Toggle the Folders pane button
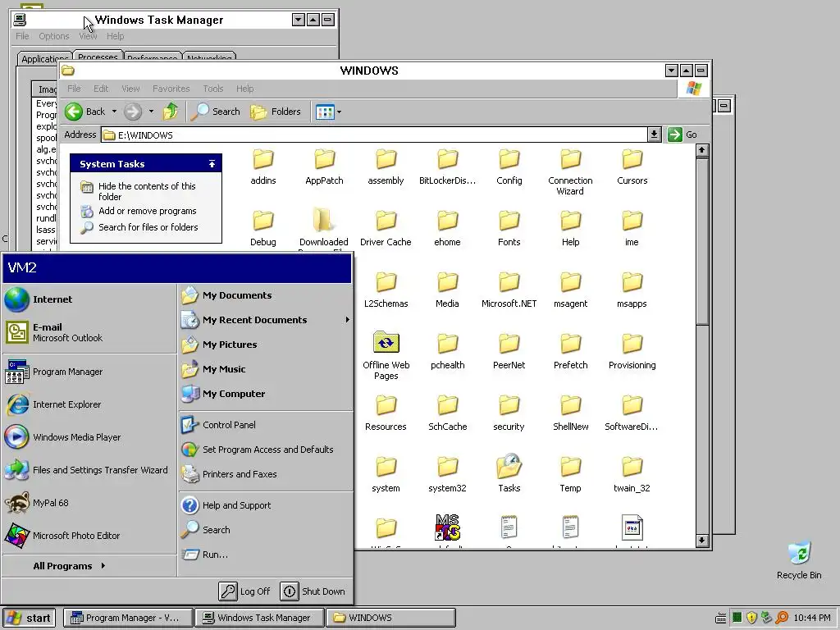 pyautogui.click(x=276, y=112)
